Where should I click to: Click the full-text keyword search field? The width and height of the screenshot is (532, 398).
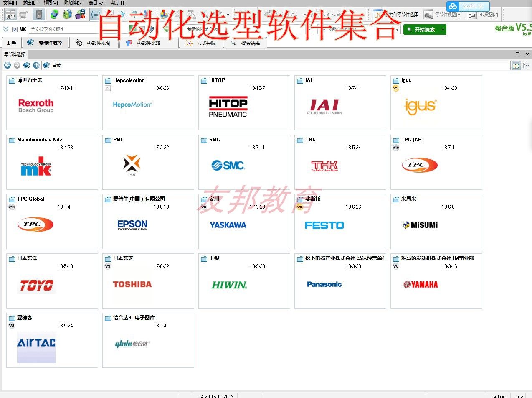coord(79,29)
